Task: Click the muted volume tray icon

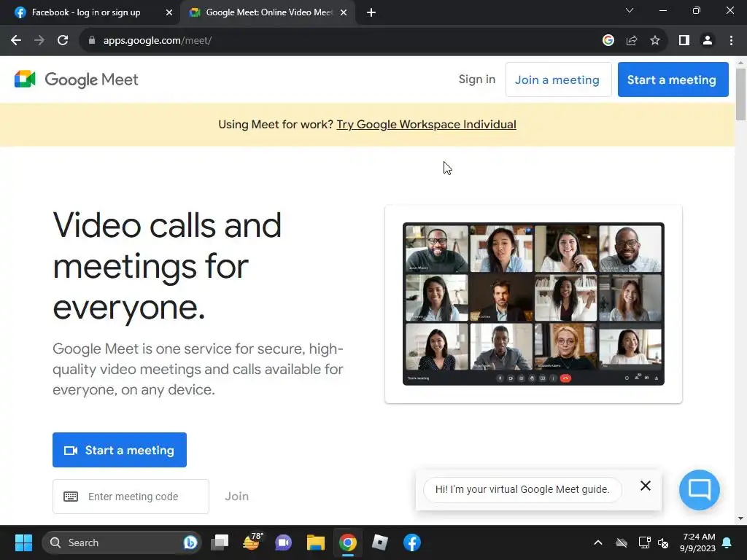Action: 663,542
